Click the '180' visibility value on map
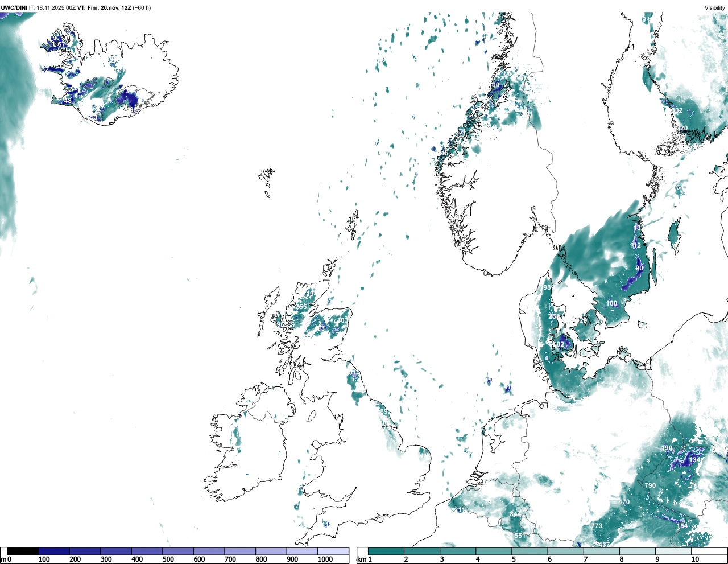 tap(611, 304)
